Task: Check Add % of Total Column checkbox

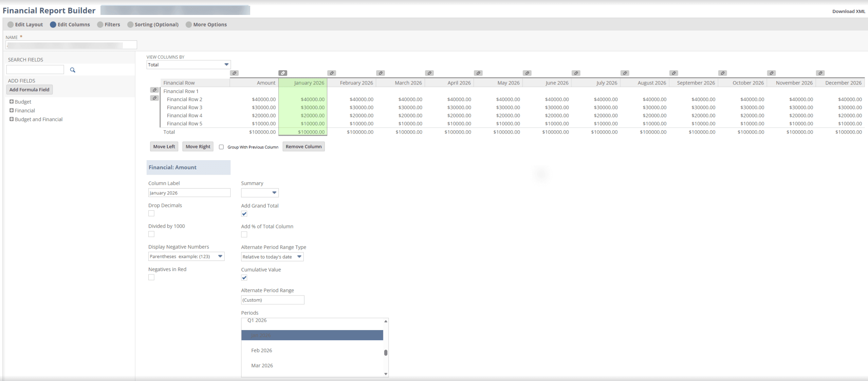Action: pos(244,234)
